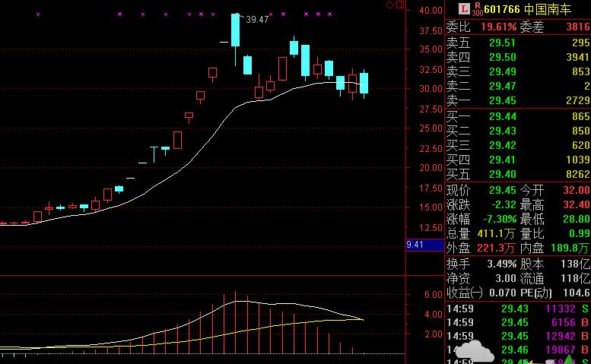Click the tick trade volume 6156
Viewport: 591px width, 364px height.
(564, 322)
